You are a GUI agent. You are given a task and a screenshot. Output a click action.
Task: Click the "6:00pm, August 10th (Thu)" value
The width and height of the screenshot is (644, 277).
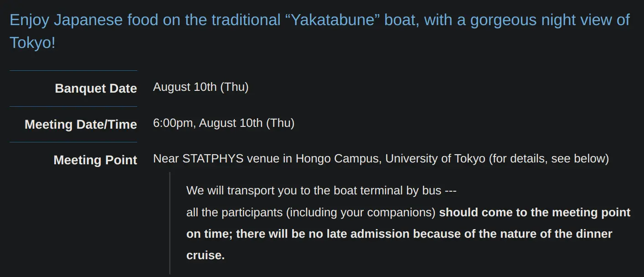[223, 123]
